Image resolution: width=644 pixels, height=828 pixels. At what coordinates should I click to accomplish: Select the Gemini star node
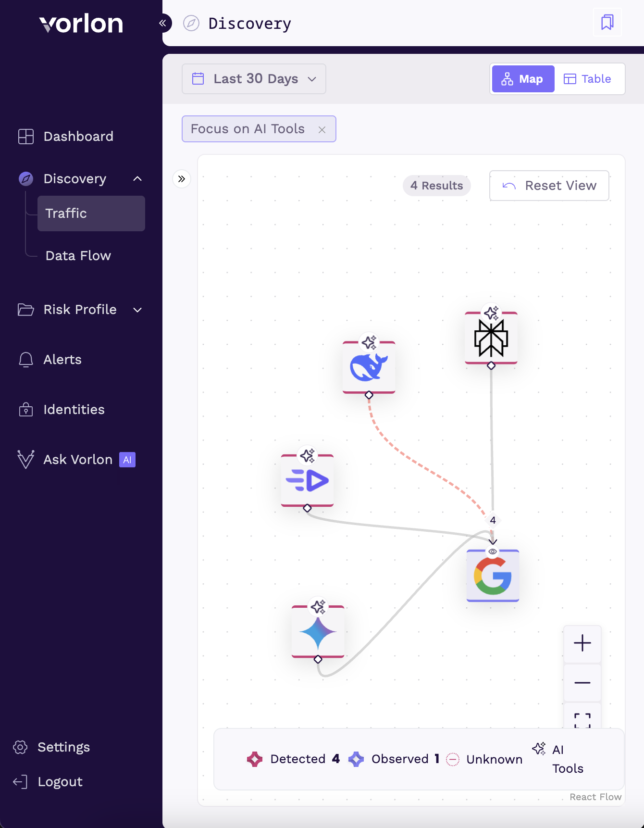click(x=318, y=632)
